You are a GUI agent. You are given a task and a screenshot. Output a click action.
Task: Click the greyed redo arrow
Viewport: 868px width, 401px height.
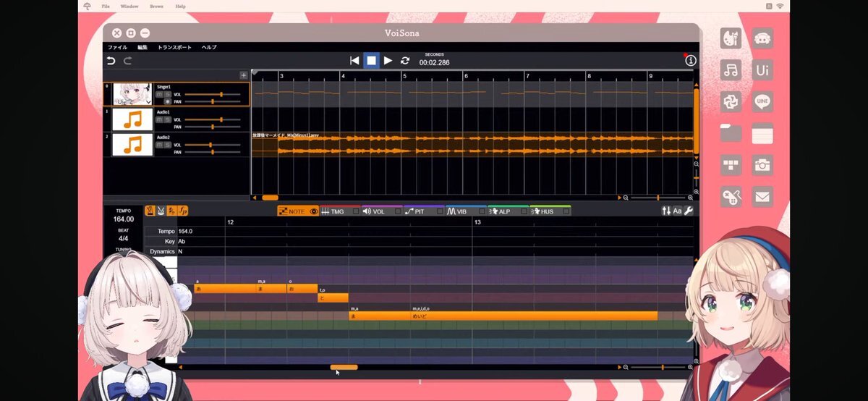point(128,61)
